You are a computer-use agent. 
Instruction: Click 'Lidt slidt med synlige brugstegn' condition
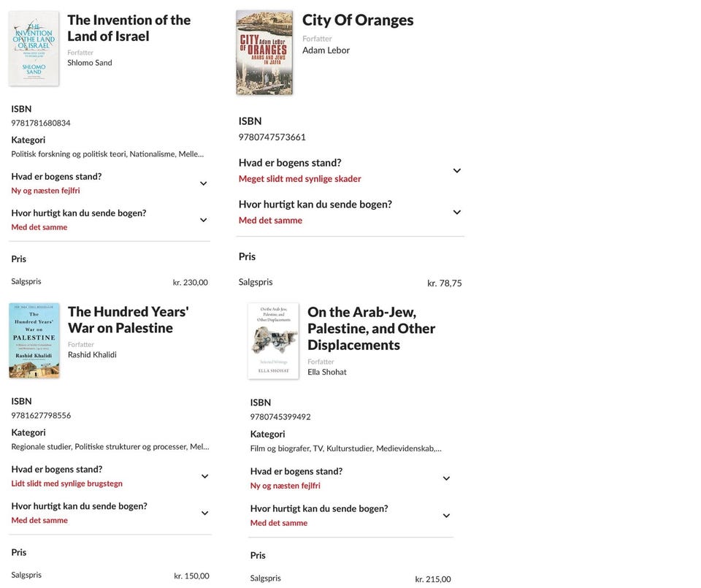(x=66, y=484)
